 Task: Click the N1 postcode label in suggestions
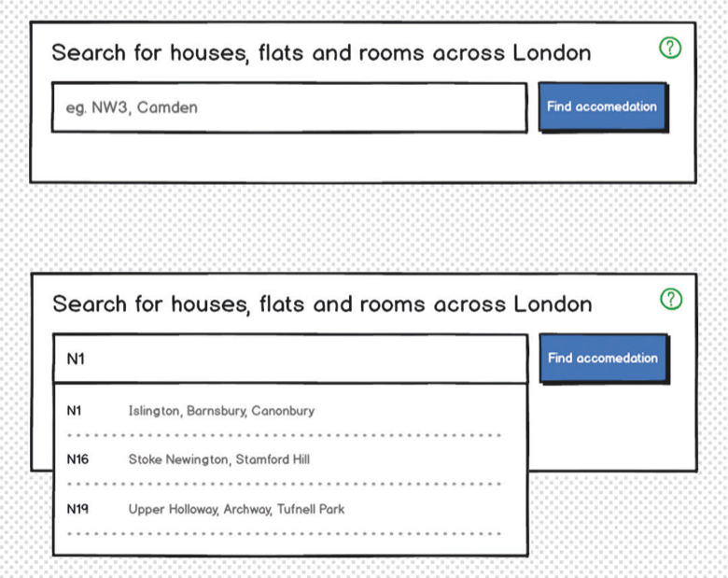click(x=75, y=411)
